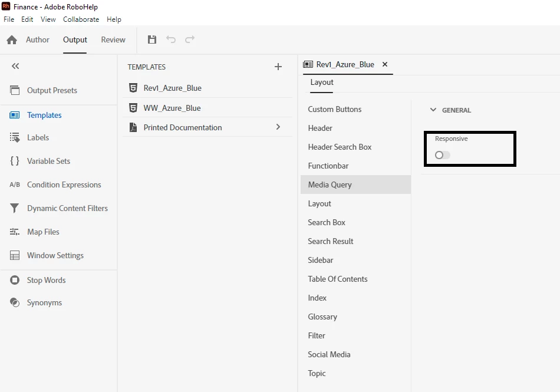
Task: Open the View menu
Action: click(48, 19)
